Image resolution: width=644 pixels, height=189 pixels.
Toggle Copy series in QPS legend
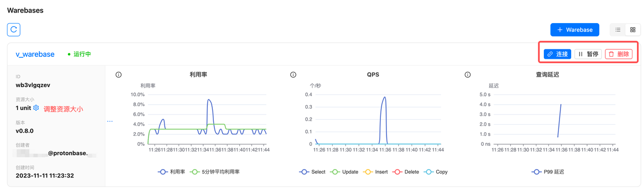[x=436, y=172]
